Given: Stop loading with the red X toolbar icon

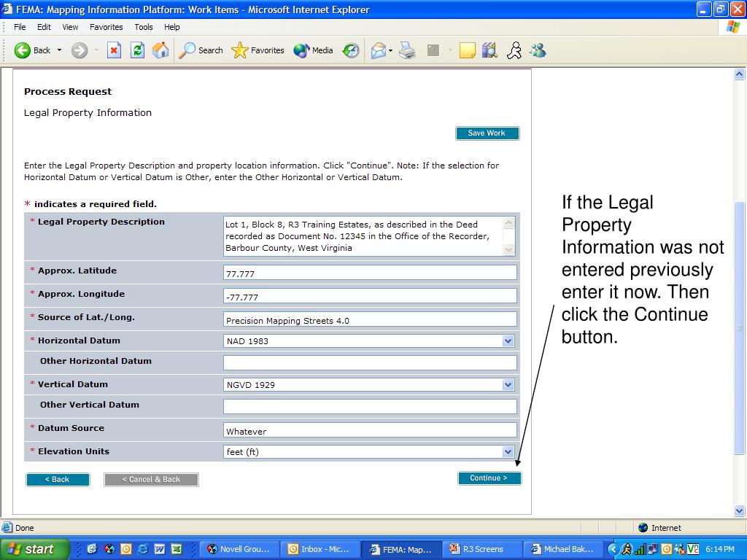Looking at the screenshot, I should pyautogui.click(x=114, y=50).
